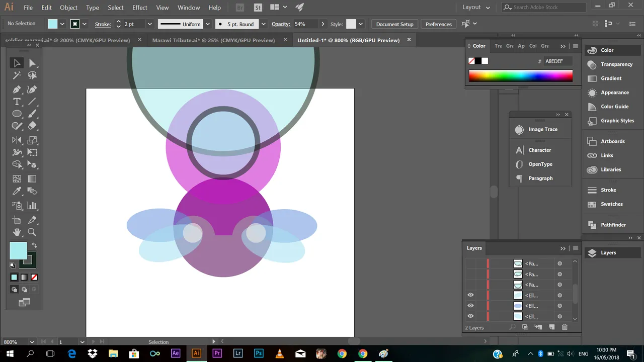644x362 pixels.
Task: Open the Select menu
Action: [x=116, y=8]
